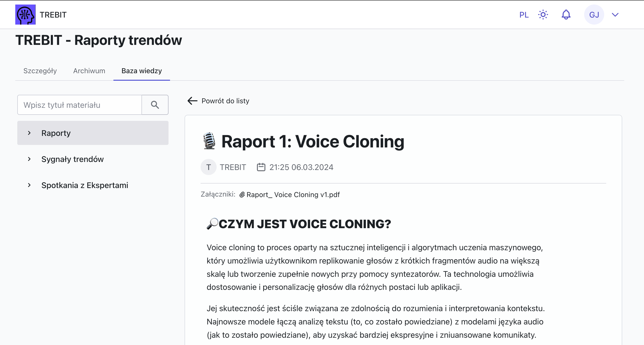Expand the user account dropdown chevron
This screenshot has height=345, width=644.
pos(615,15)
